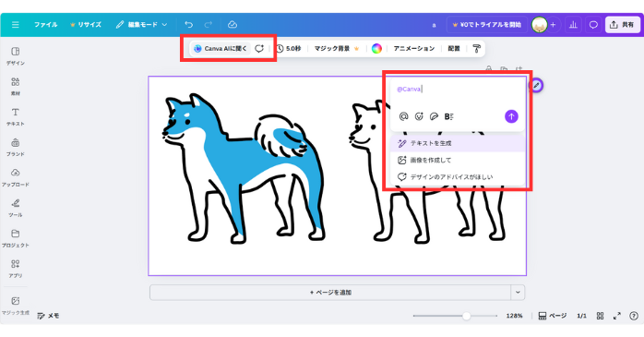Set page duration 5.0秒
Screen dimensions: 644x337
pos(289,49)
